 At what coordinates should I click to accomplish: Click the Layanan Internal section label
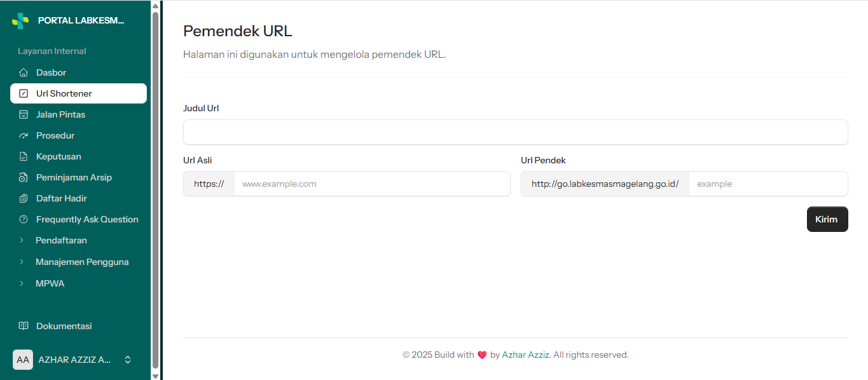click(52, 51)
